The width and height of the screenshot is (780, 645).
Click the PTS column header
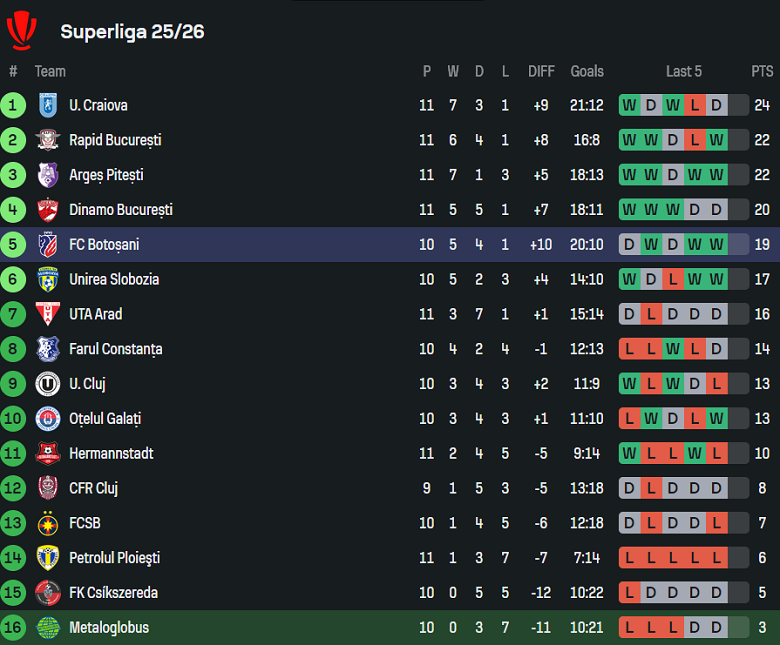click(x=762, y=71)
